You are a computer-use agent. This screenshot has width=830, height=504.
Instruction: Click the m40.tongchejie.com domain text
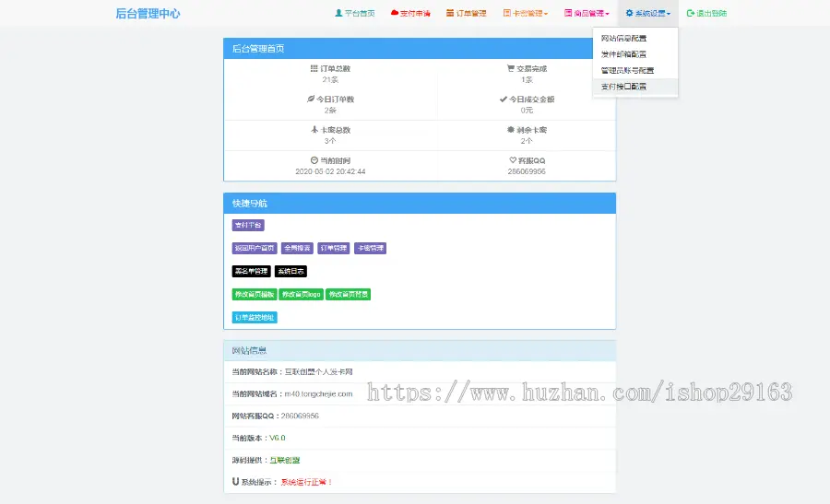[x=319, y=394]
